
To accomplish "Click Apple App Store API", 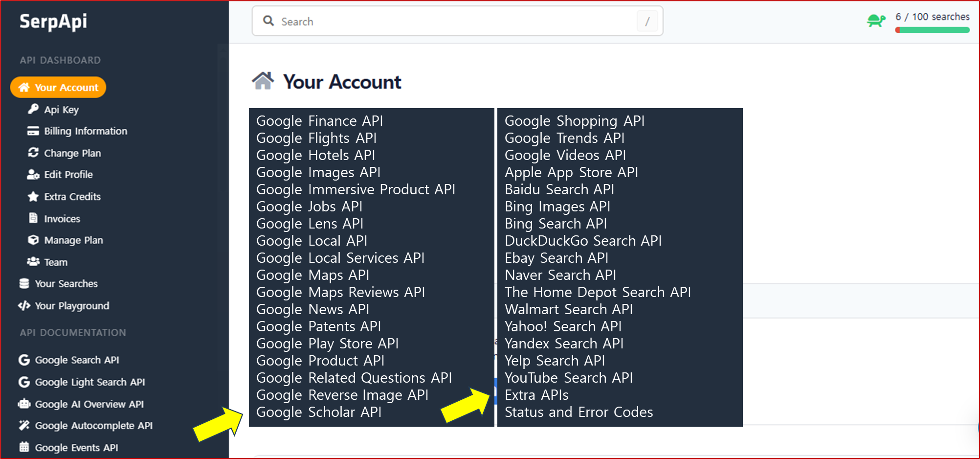I will tap(572, 172).
